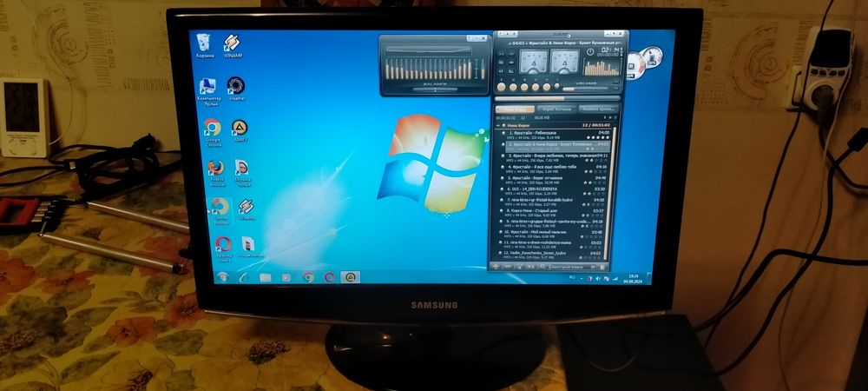Click the plus add button in the playlist toolbar

(x=496, y=267)
